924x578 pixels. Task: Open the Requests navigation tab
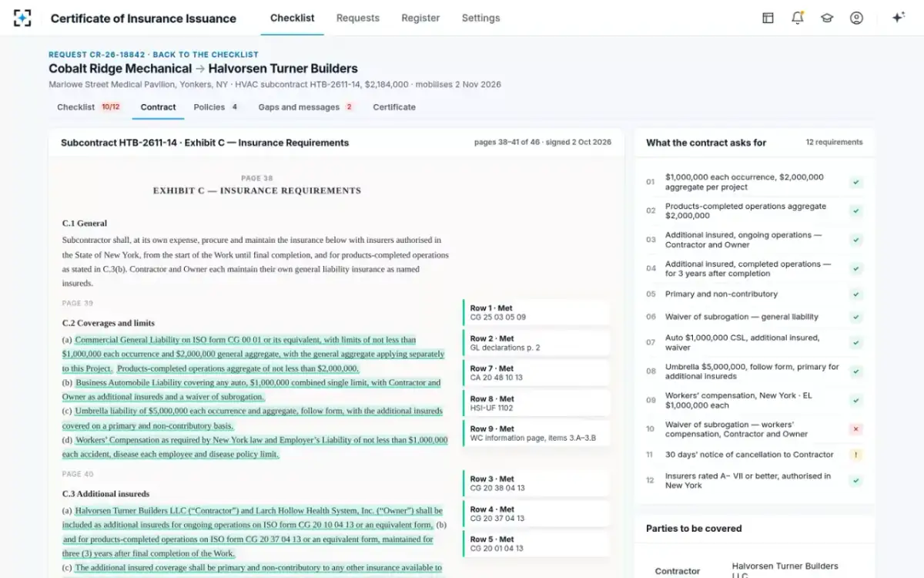358,18
